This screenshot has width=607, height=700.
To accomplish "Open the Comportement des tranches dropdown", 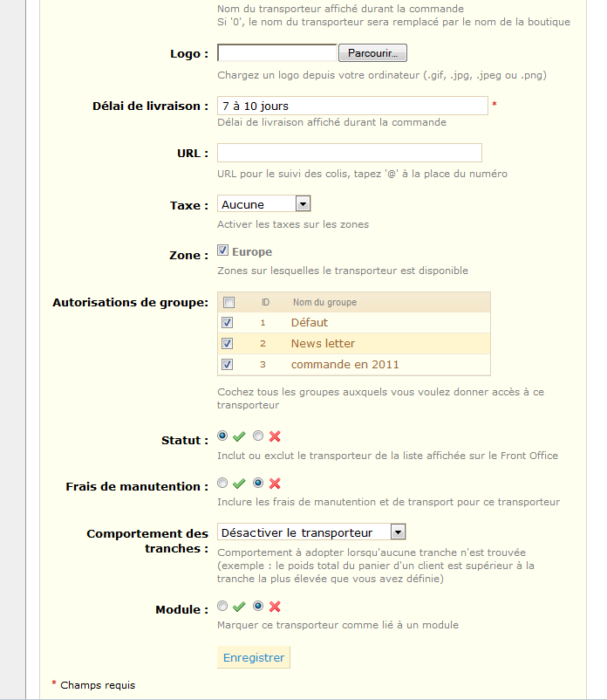I will click(311, 532).
